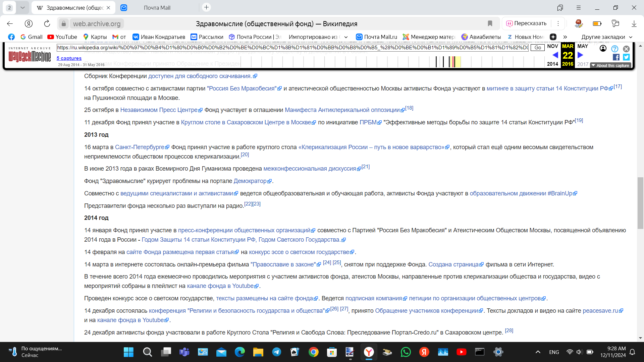644x362 pixels.
Task: Expand About this capture
Action: tap(610, 65)
